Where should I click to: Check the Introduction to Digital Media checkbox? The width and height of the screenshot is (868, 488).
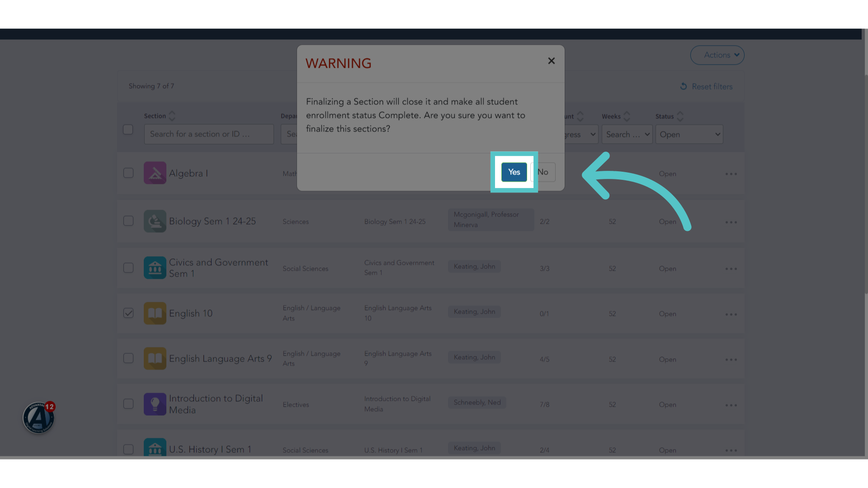[128, 404]
